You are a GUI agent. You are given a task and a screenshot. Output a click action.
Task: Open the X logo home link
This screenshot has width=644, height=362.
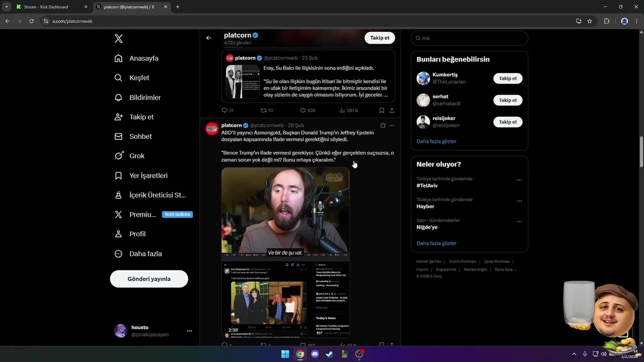pos(119,39)
